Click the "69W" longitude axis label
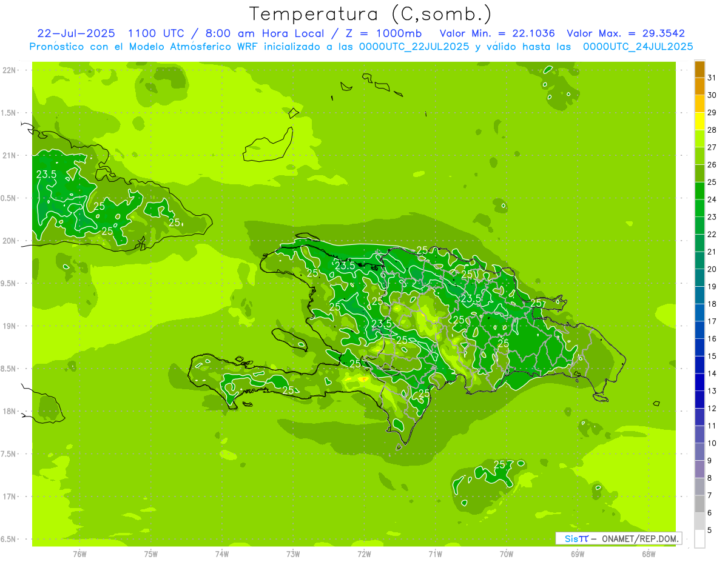 coord(578,554)
